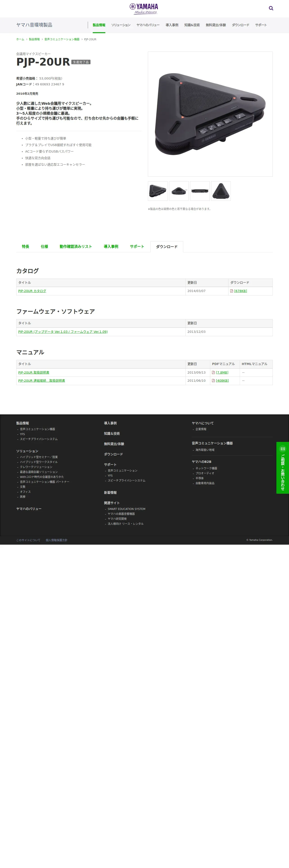Go to 音声コミュニケーション機器 breadcrumb link
The height and width of the screenshot is (868, 289).
(62, 39)
